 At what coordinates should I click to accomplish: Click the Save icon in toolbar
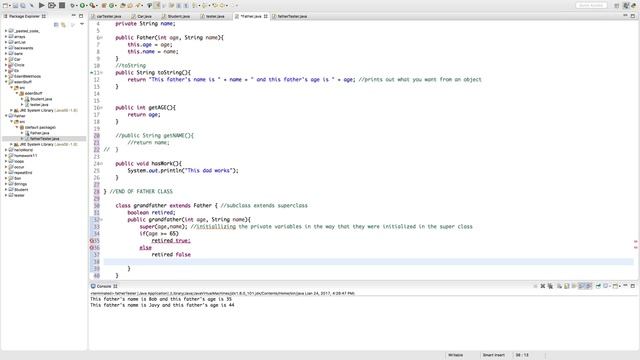(x=15, y=5)
